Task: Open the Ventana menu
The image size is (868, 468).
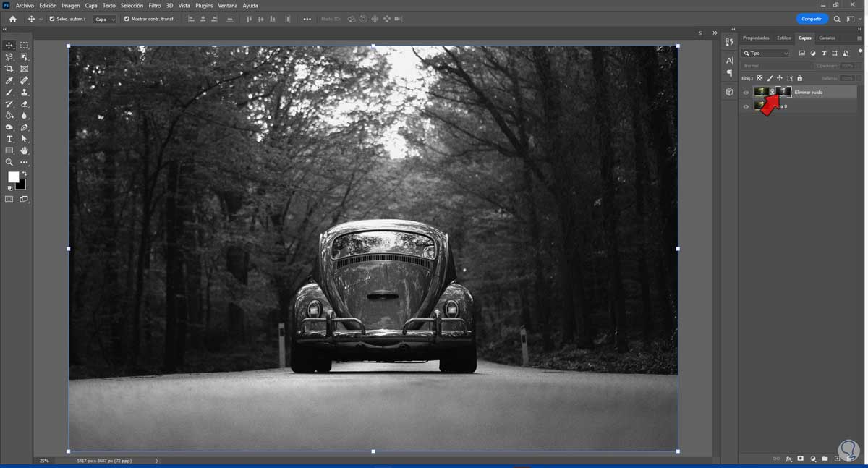Action: pos(227,5)
